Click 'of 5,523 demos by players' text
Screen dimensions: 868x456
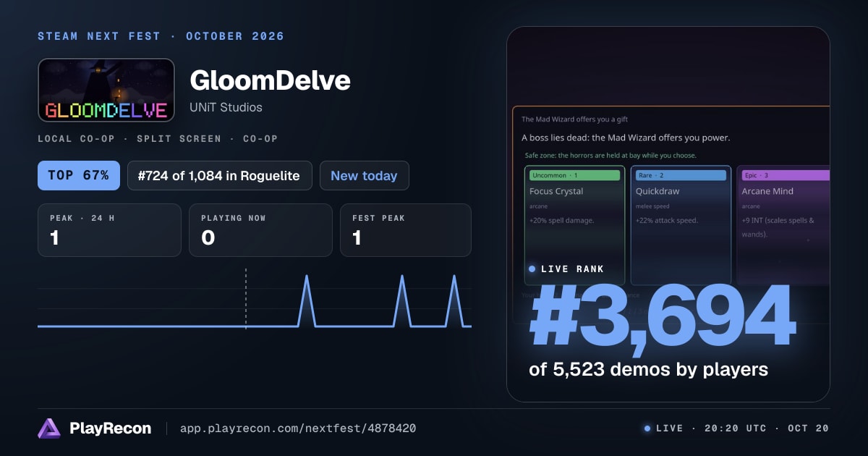(648, 369)
